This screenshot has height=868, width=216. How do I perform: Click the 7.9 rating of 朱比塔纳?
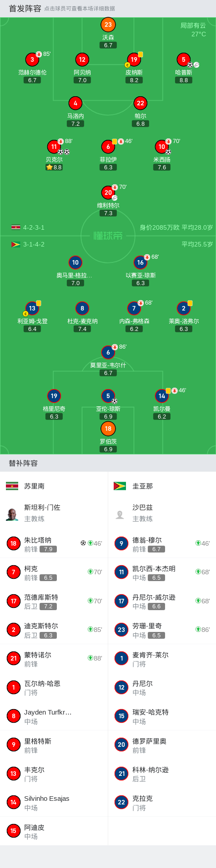(48, 549)
